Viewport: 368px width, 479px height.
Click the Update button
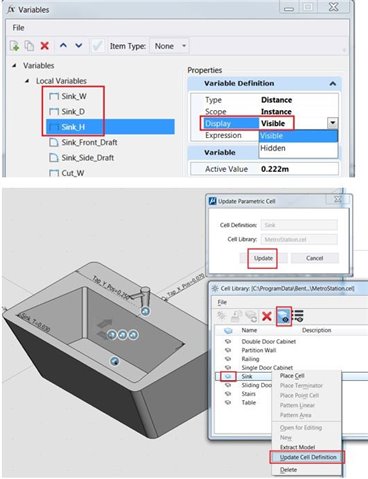263,258
